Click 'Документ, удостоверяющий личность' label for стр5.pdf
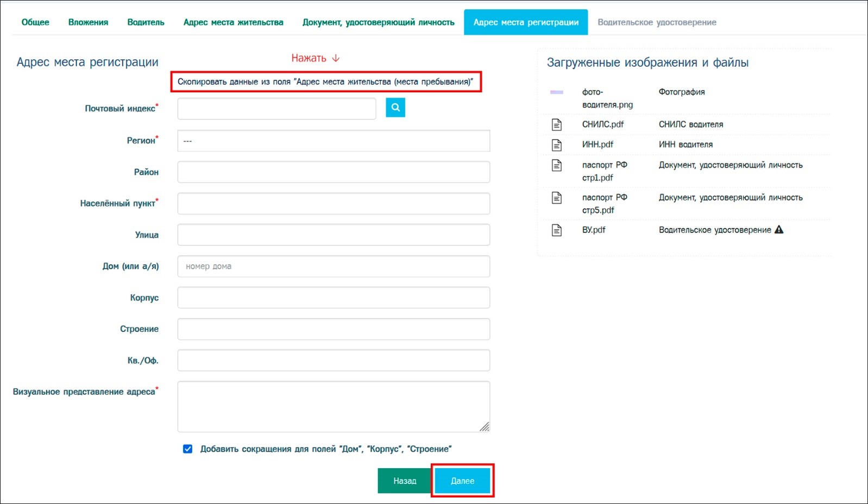Screen dimensions: 868x504 [731, 198]
